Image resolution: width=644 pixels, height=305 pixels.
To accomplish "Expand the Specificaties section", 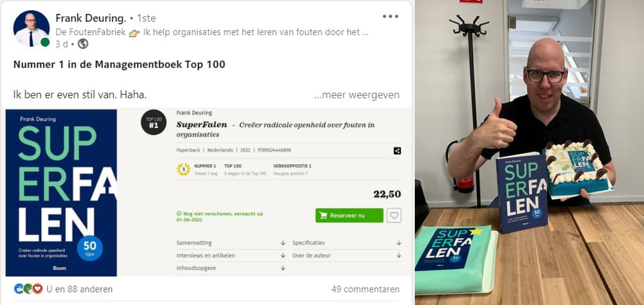I will pyautogui.click(x=346, y=243).
